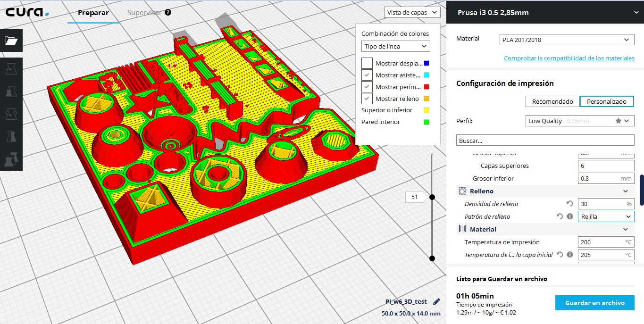This screenshot has height=324, width=644.
Task: Click info icon for Temperatura capa inicial
Action: click(569, 255)
